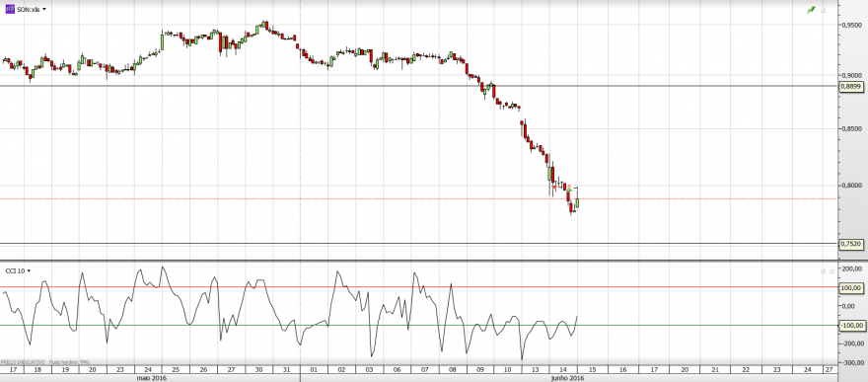Maximize the price chart panel
The height and width of the screenshot is (382, 868).
coord(824,10)
